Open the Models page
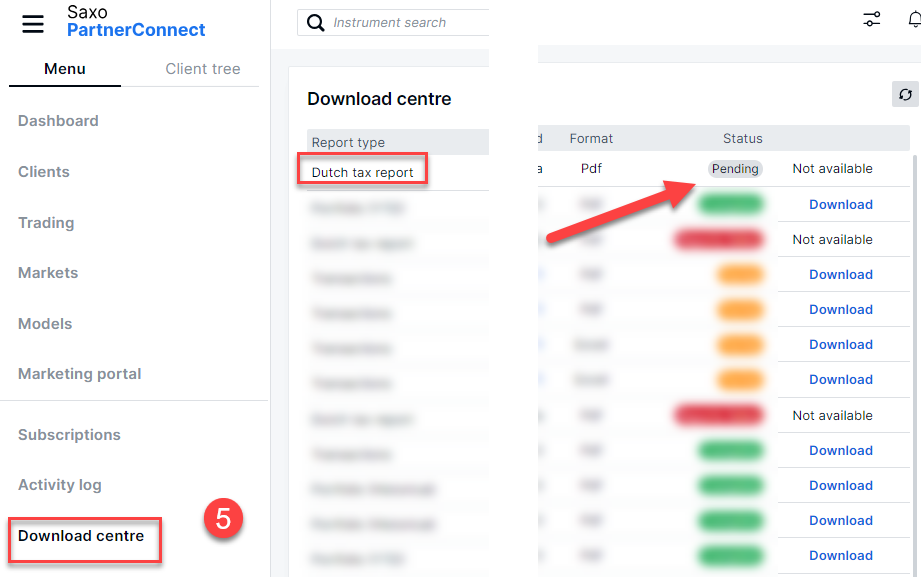The width and height of the screenshot is (921, 577). point(45,324)
